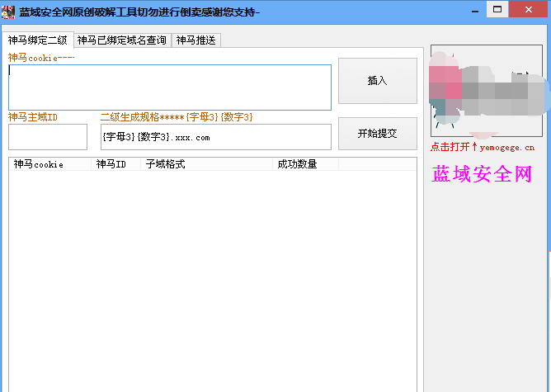Click the 成功数量 column header
551x392 pixels.
pos(305,164)
